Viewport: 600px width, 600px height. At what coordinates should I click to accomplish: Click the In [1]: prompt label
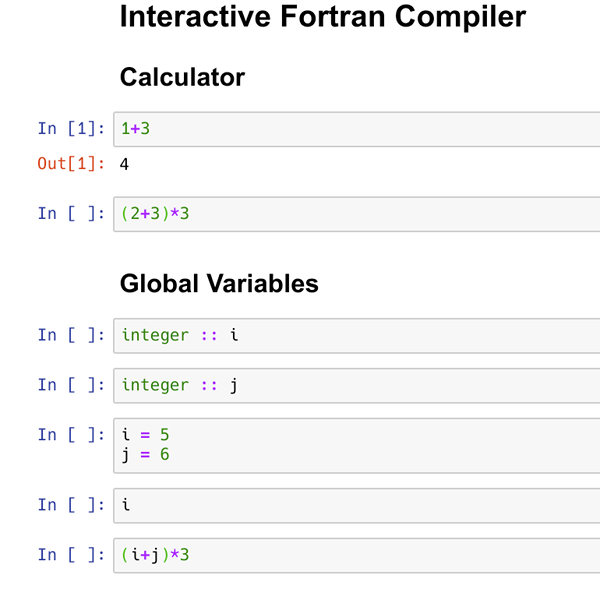(71, 129)
